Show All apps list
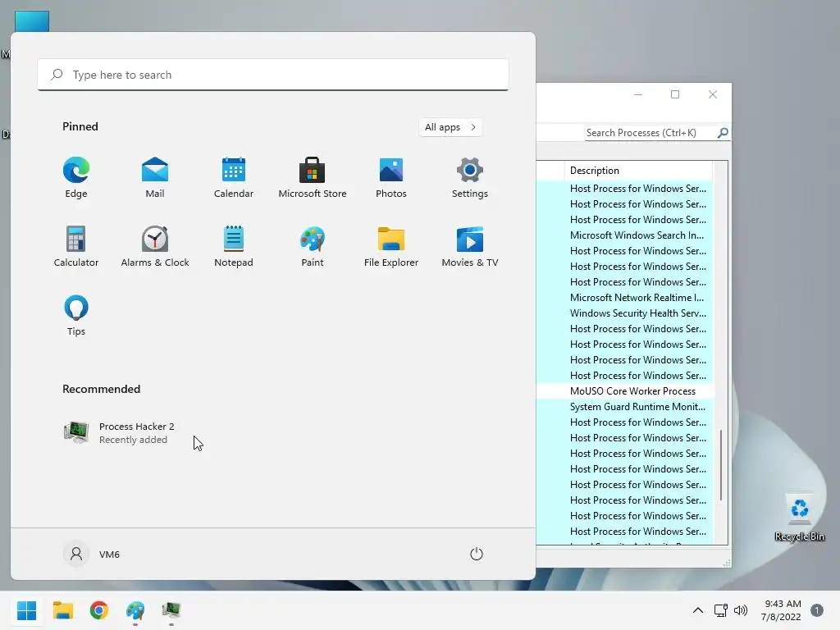 [x=450, y=127]
